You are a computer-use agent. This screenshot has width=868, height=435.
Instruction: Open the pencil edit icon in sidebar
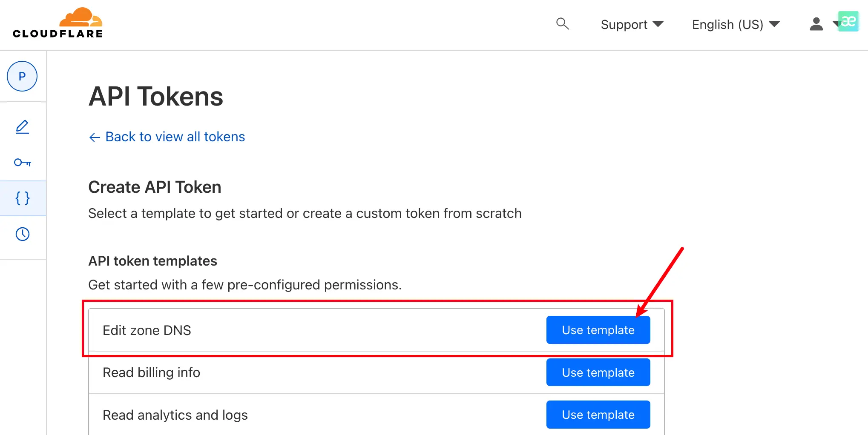click(x=23, y=127)
